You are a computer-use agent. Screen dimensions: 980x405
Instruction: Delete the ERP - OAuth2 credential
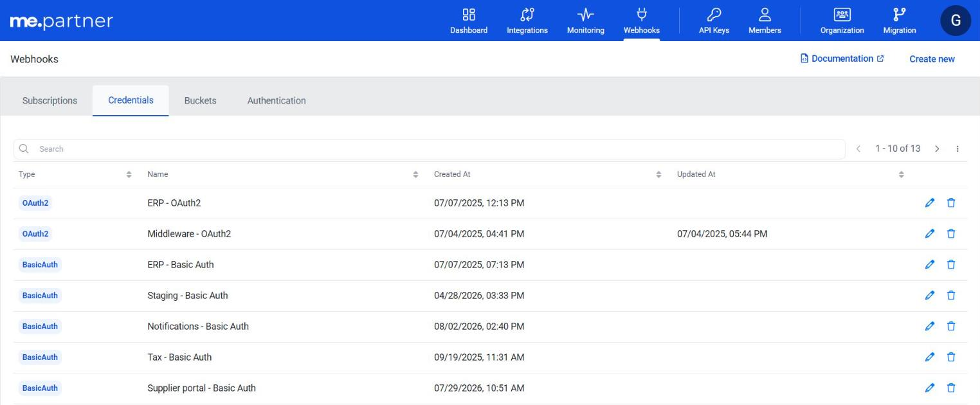(x=951, y=203)
